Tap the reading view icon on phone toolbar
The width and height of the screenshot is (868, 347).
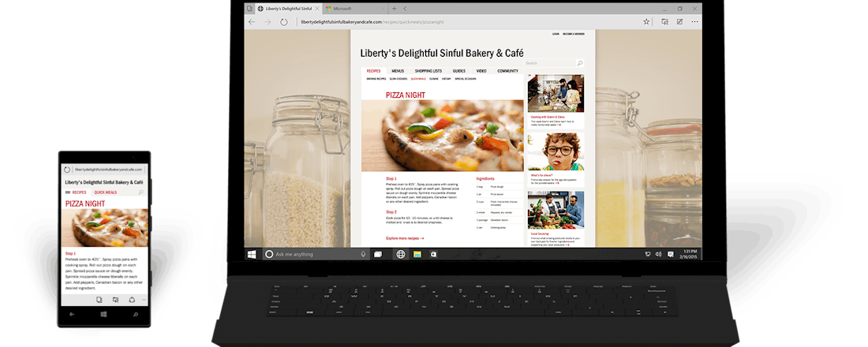(x=99, y=300)
